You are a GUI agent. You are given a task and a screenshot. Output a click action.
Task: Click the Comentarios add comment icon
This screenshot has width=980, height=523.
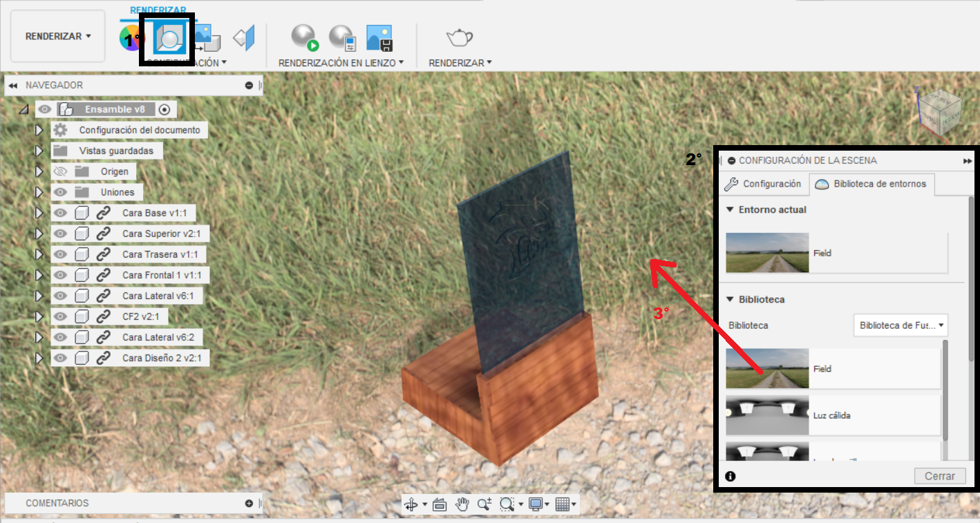[249, 504]
